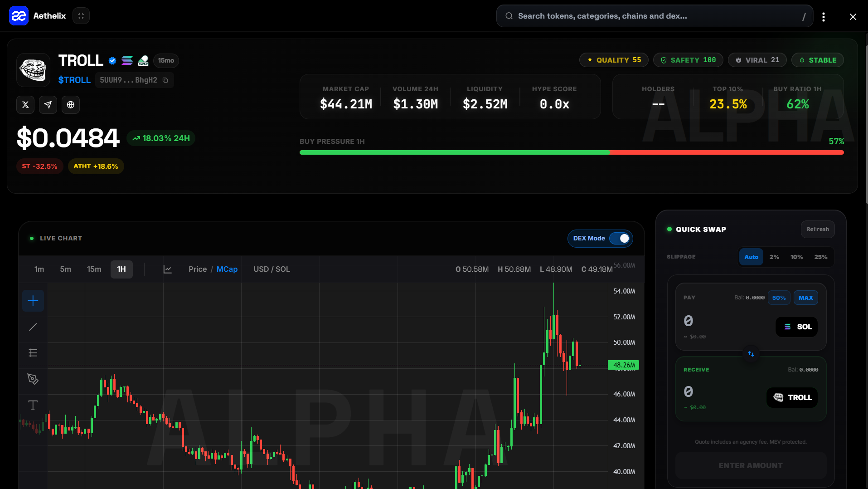Click the TROLL token avatar
Viewport: 868px width, 489px height.
point(33,69)
